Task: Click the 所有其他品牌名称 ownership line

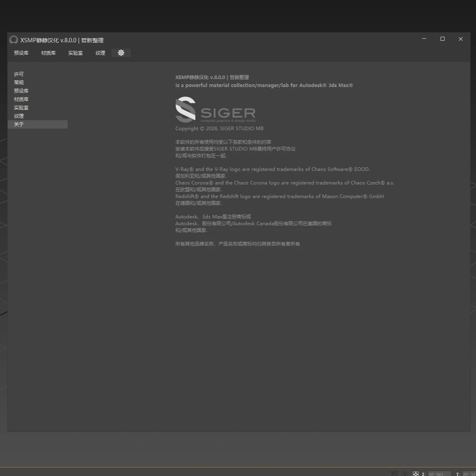Action: (237, 244)
